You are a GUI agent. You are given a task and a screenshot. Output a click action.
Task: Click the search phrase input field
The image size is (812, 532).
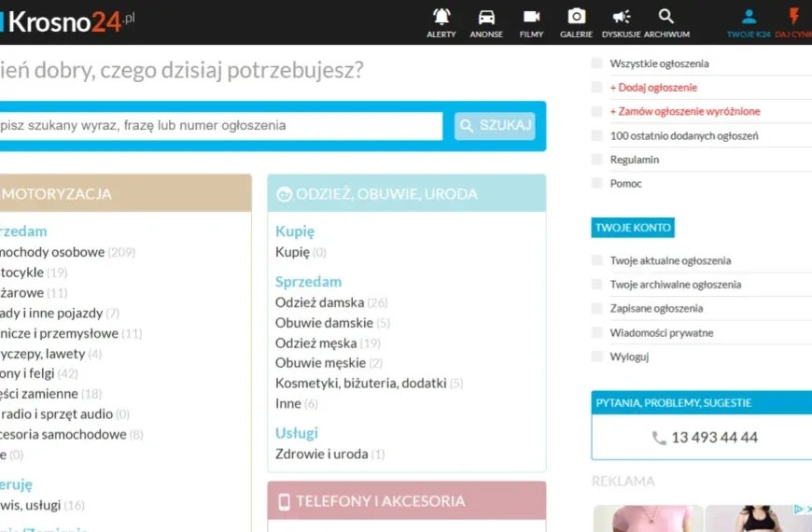click(219, 126)
